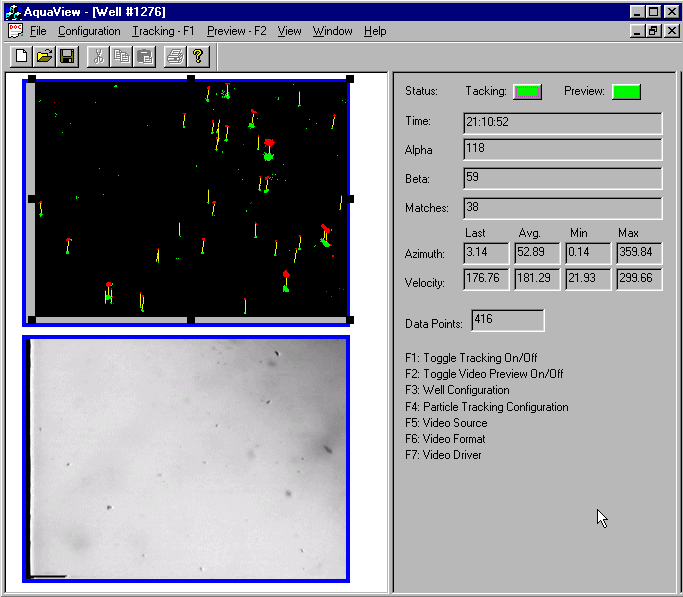This screenshot has width=683, height=597.
Task: Click the 'Azimuth:' row label
Action: click(425, 254)
